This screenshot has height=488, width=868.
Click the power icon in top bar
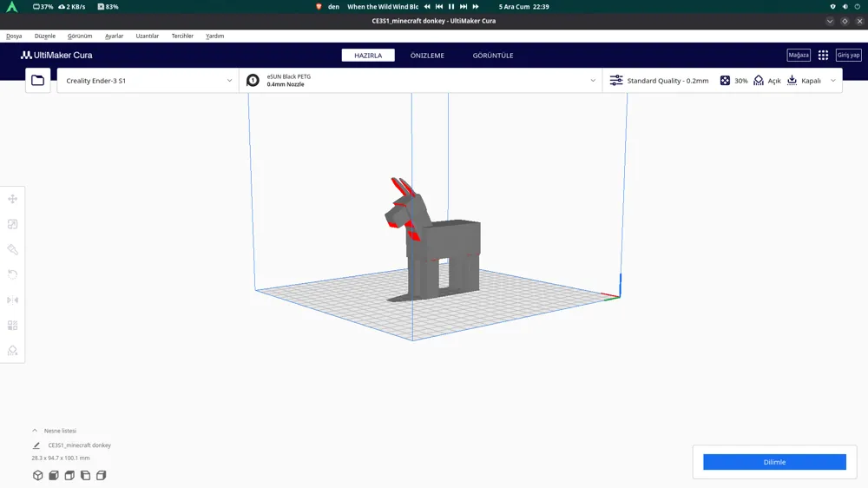tap(857, 7)
